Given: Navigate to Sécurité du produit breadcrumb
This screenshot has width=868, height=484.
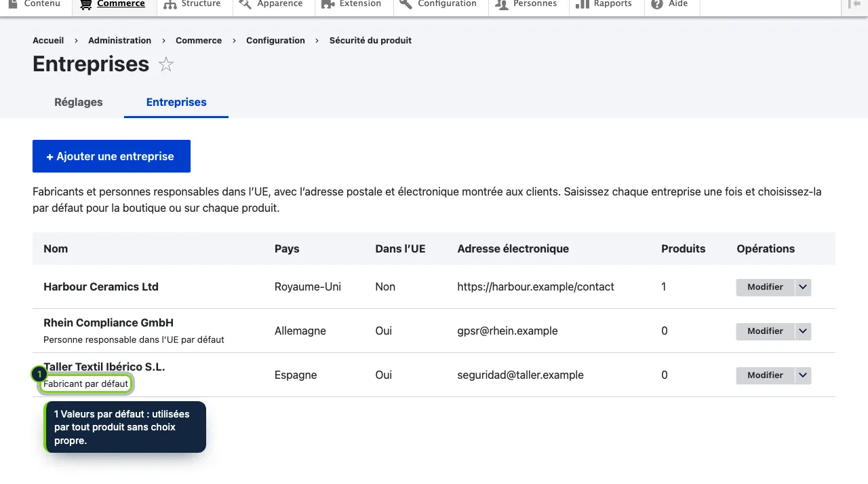Looking at the screenshot, I should click(x=370, y=41).
